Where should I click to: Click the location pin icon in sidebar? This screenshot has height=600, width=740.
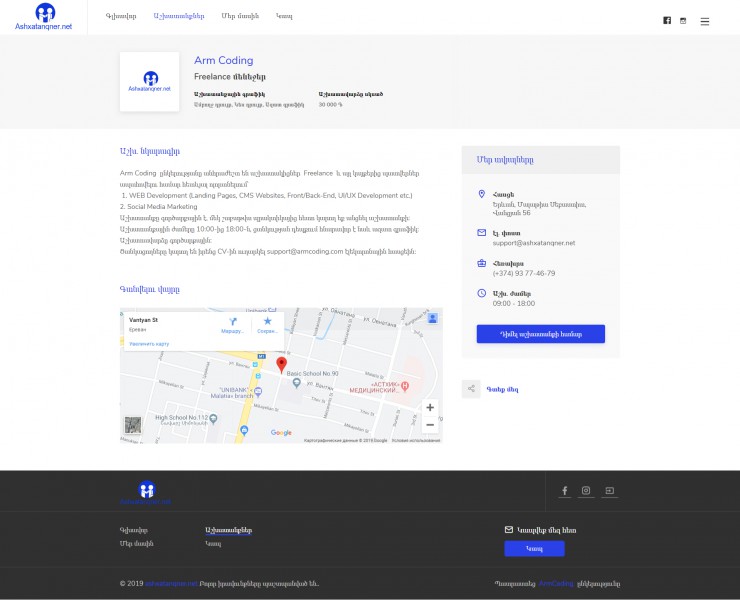coord(481,194)
